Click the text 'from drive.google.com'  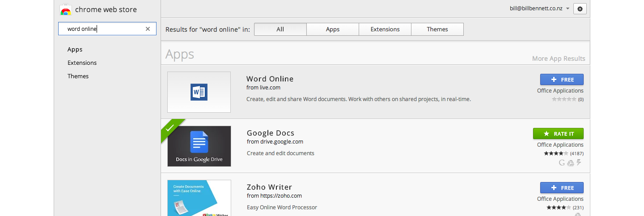pos(275,142)
